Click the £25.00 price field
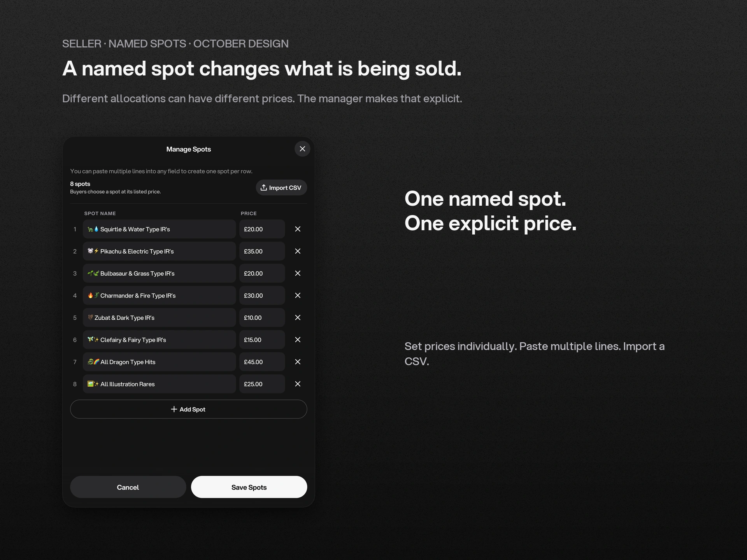The width and height of the screenshot is (747, 560). coord(262,384)
